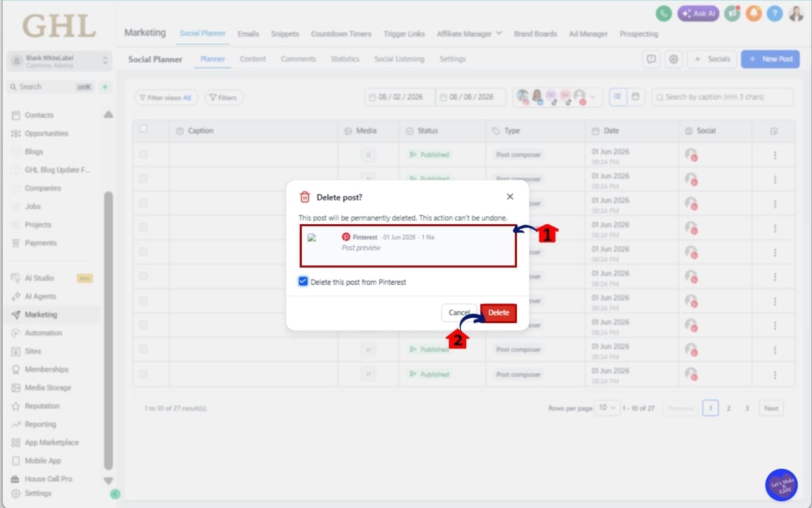Close the Delete post dialog

point(510,196)
